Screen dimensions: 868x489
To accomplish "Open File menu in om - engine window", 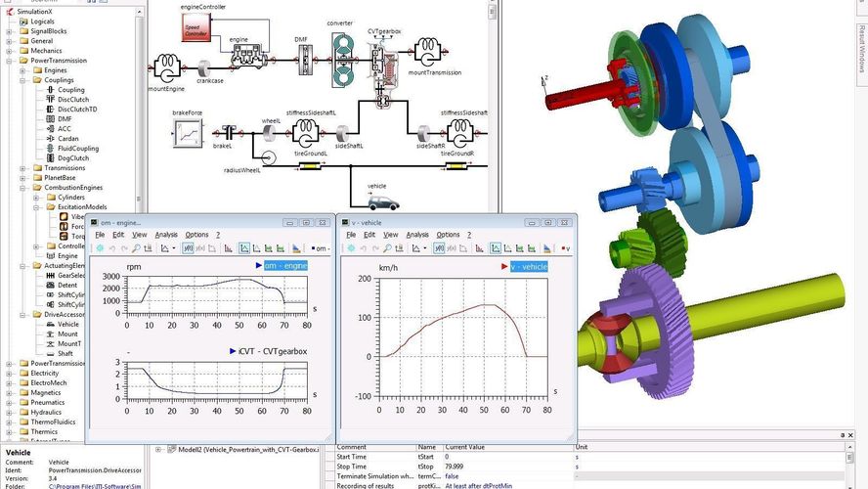I will 100,235.
